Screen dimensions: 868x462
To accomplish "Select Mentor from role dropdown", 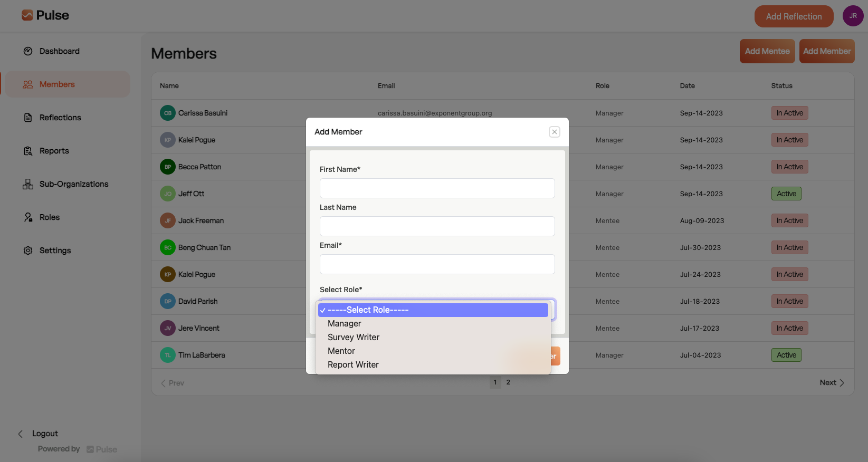I will 433,351.
